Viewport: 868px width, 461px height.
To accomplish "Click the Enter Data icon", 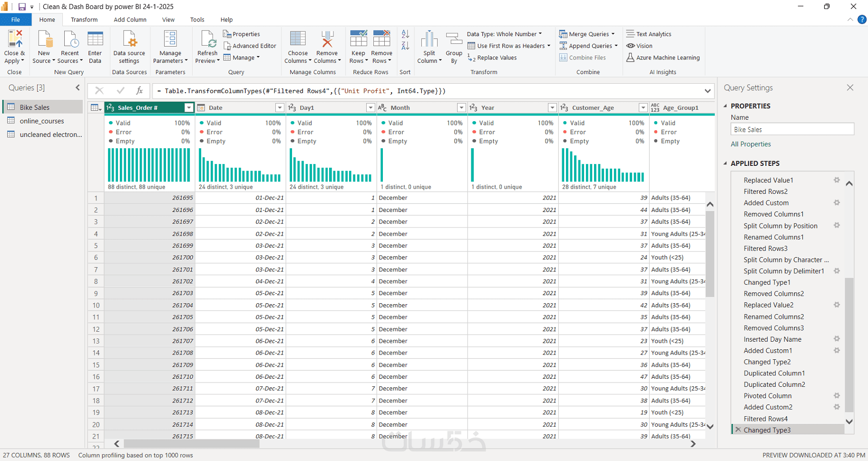I will pos(95,39).
